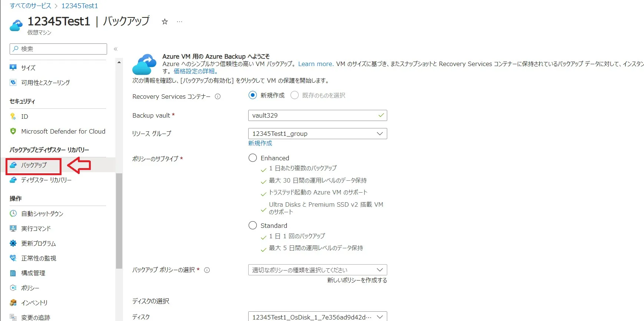Image resolution: width=644 pixels, height=321 pixels.
Task: Open the more options ellipsis in header
Action: coord(179,22)
